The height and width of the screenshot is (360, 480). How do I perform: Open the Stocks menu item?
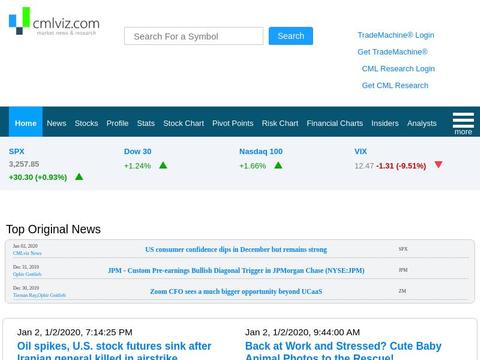(x=86, y=123)
